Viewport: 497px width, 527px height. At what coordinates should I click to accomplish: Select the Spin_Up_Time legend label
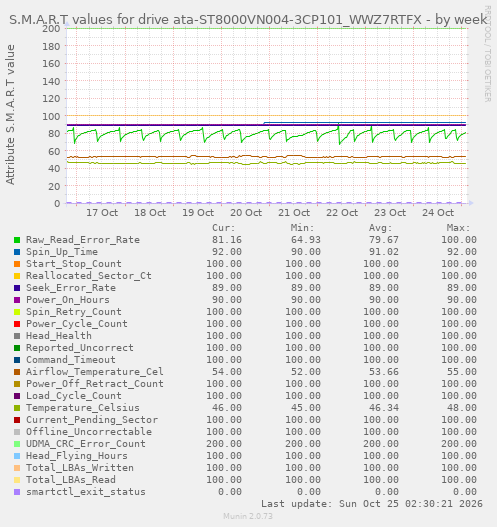(x=62, y=252)
